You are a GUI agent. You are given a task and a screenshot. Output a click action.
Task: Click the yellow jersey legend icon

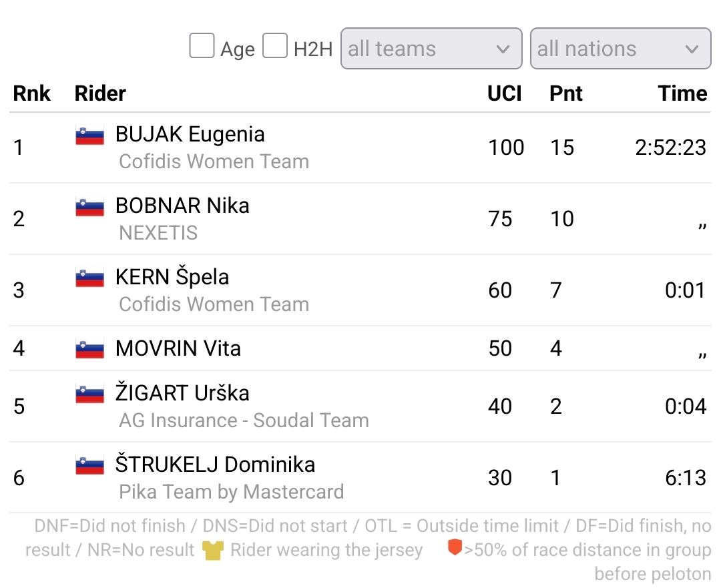[213, 551]
